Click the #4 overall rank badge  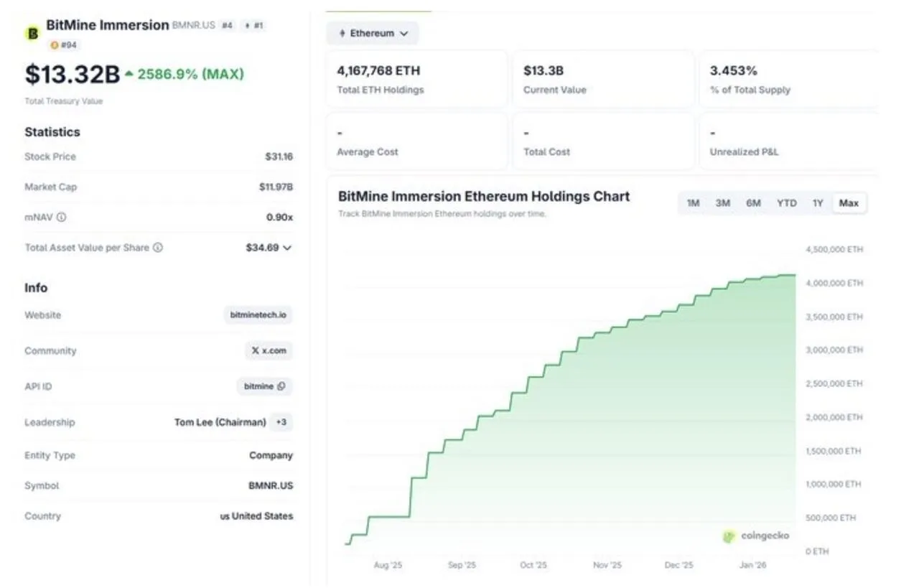227,25
